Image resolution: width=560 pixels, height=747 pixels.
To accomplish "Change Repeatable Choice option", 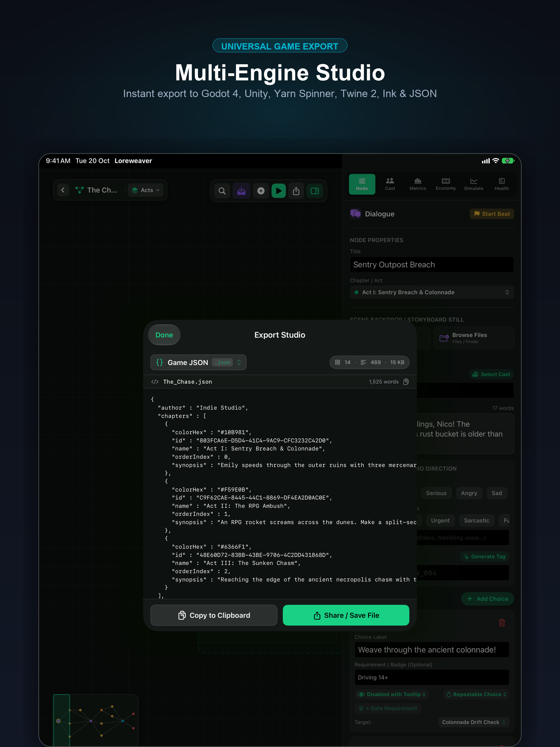I will click(x=476, y=694).
